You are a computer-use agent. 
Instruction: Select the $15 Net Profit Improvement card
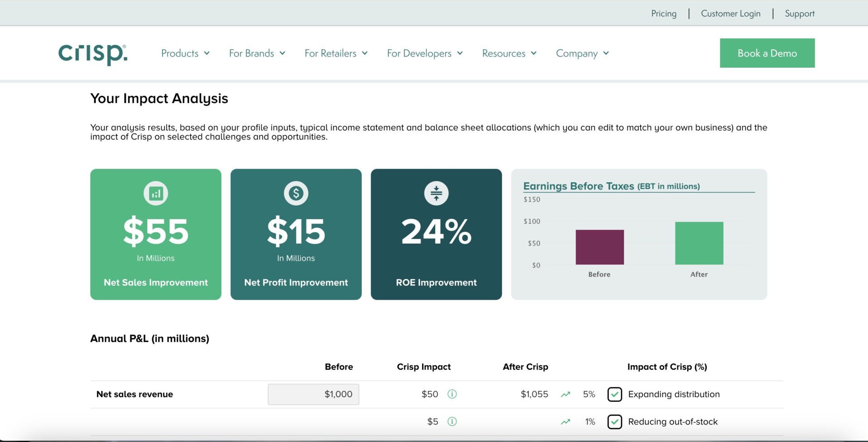click(x=296, y=234)
